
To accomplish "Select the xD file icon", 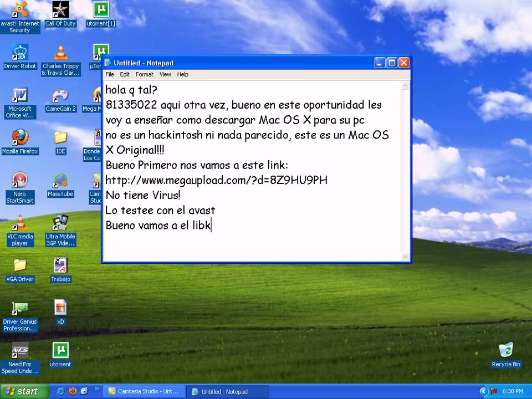I will coord(60,312).
